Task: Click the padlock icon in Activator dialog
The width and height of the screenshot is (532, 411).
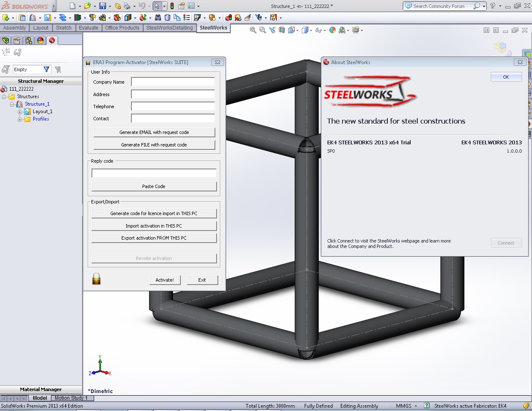Action: pos(96,278)
